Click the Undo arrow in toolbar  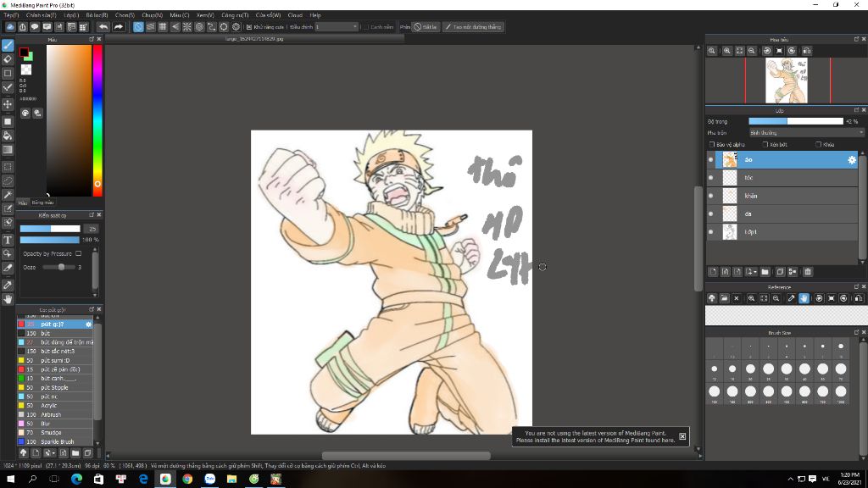point(103,26)
